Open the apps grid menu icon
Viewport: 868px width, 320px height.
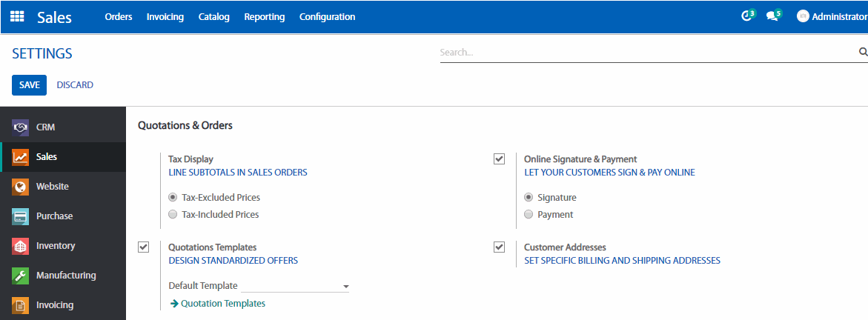17,16
